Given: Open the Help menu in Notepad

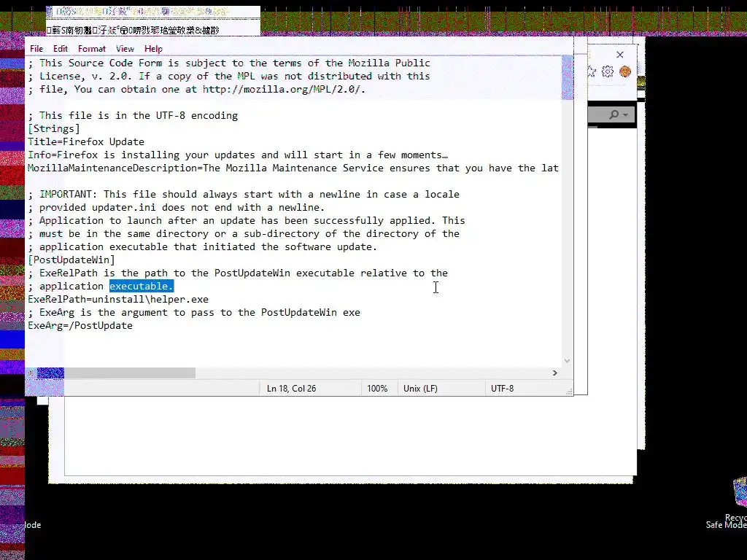Looking at the screenshot, I should point(153,49).
